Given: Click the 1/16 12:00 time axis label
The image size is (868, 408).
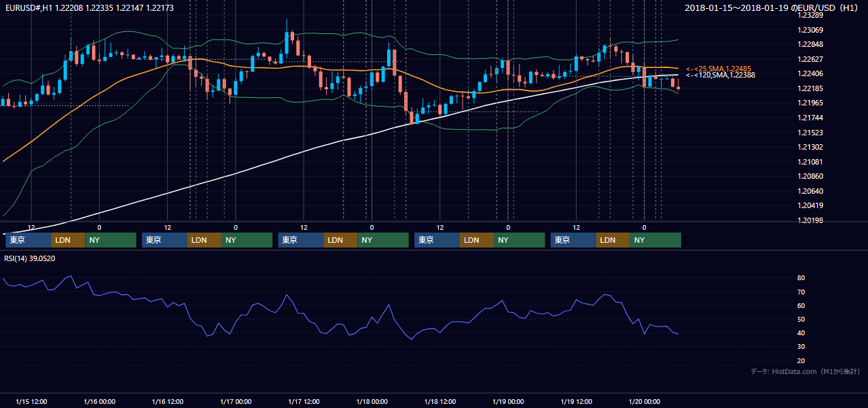Looking at the screenshot, I should (x=167, y=402).
